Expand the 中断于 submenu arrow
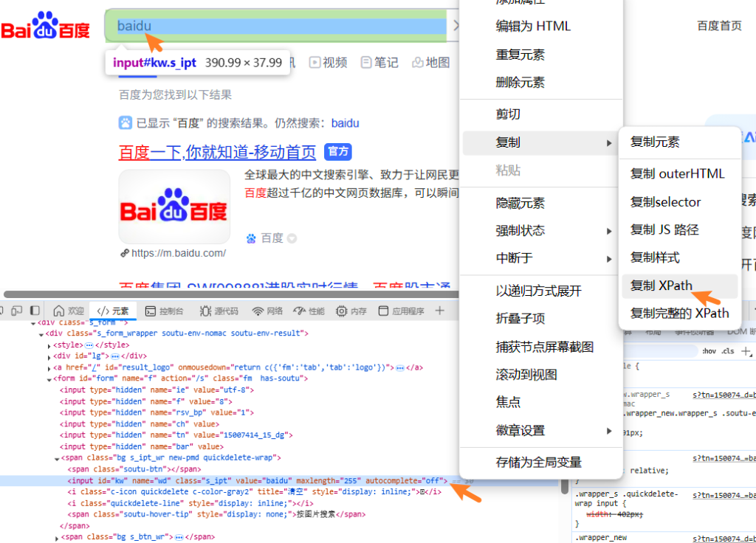 click(x=609, y=259)
